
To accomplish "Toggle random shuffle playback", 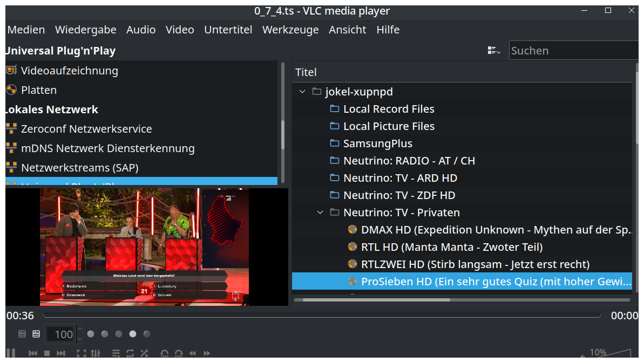I will [x=144, y=353].
